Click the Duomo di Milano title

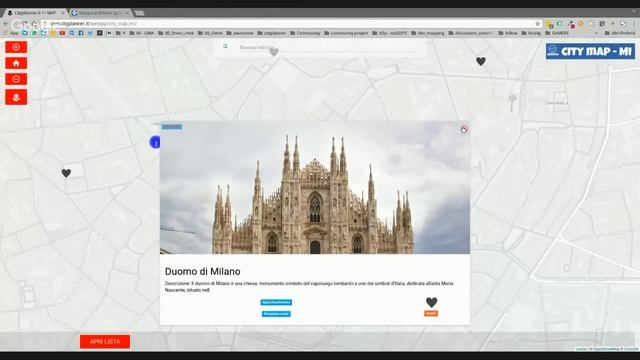pyautogui.click(x=202, y=271)
